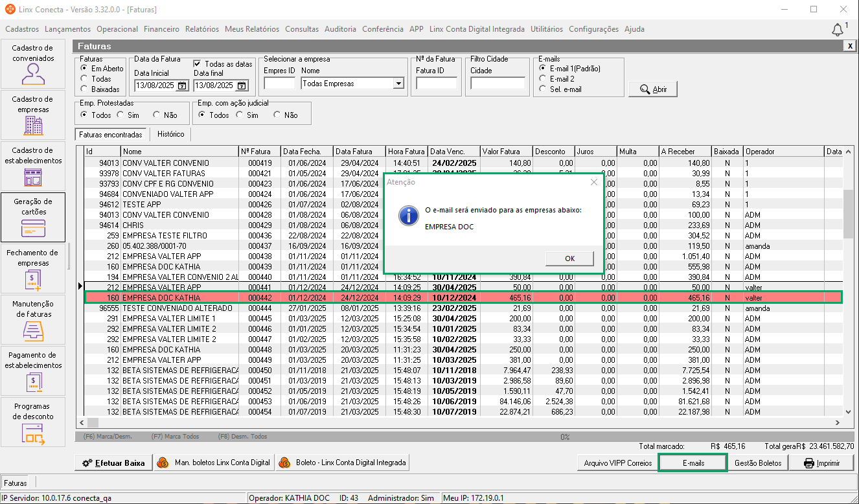
Task: Open the Data final calendar picker
Action: [242, 86]
